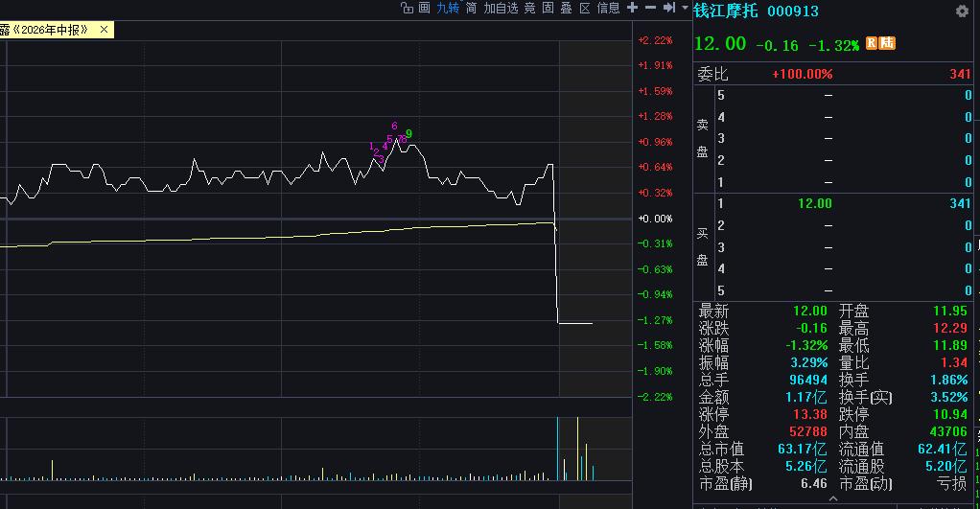Click 市盈(动) value 亏损

point(952,483)
